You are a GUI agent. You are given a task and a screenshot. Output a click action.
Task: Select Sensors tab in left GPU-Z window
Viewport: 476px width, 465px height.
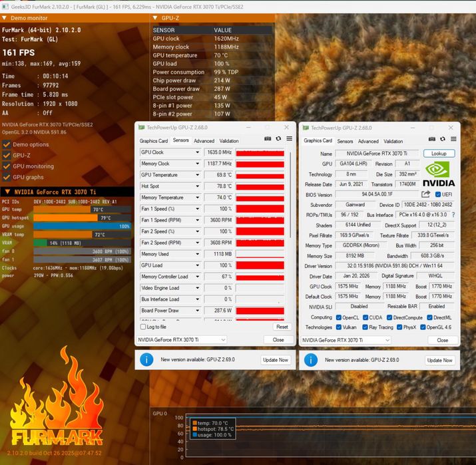pyautogui.click(x=181, y=140)
